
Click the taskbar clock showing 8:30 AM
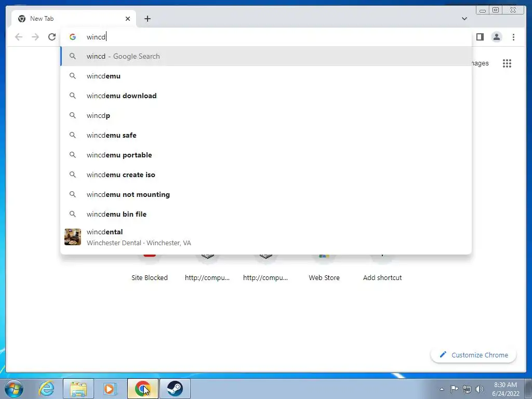tap(506, 389)
